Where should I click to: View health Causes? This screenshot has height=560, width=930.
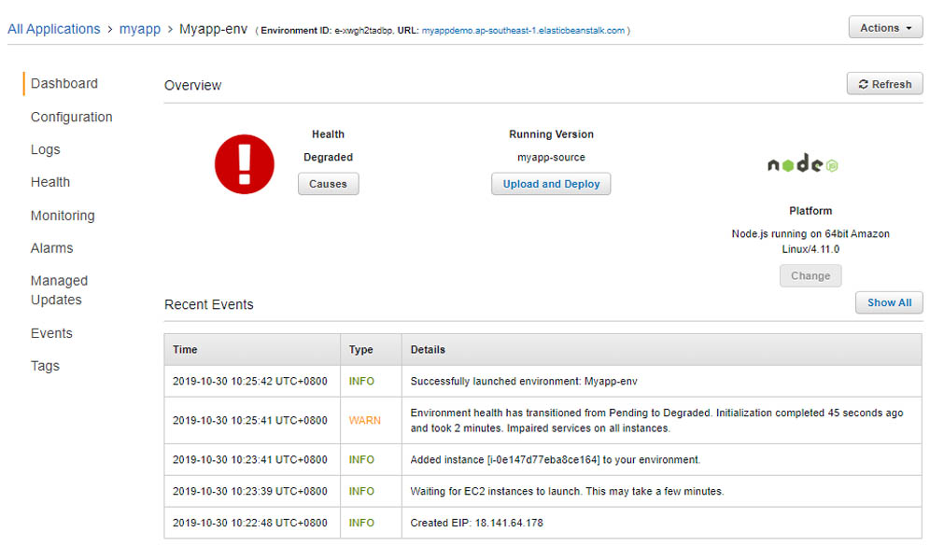(328, 184)
